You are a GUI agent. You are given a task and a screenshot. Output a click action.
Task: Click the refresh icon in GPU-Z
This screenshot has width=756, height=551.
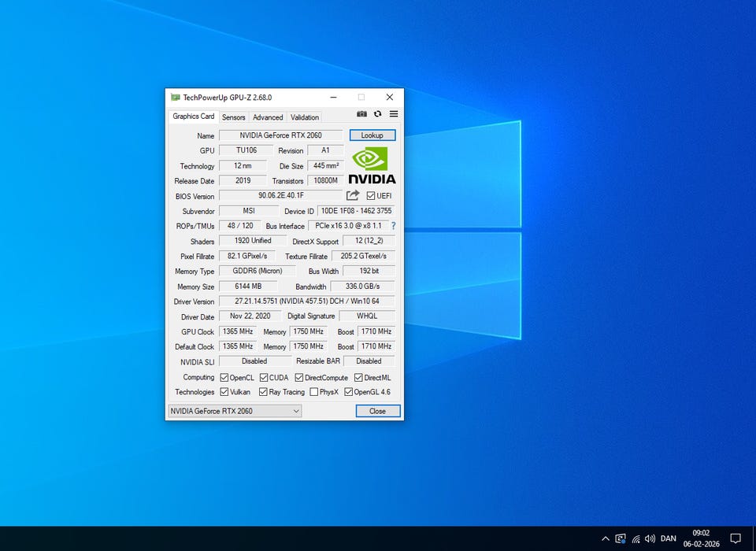click(x=377, y=114)
